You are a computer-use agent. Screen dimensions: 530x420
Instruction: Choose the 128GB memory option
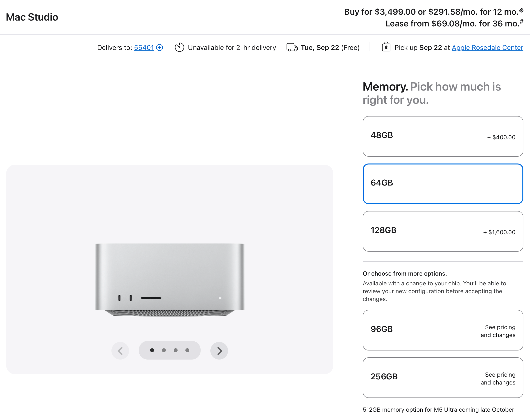tap(443, 231)
